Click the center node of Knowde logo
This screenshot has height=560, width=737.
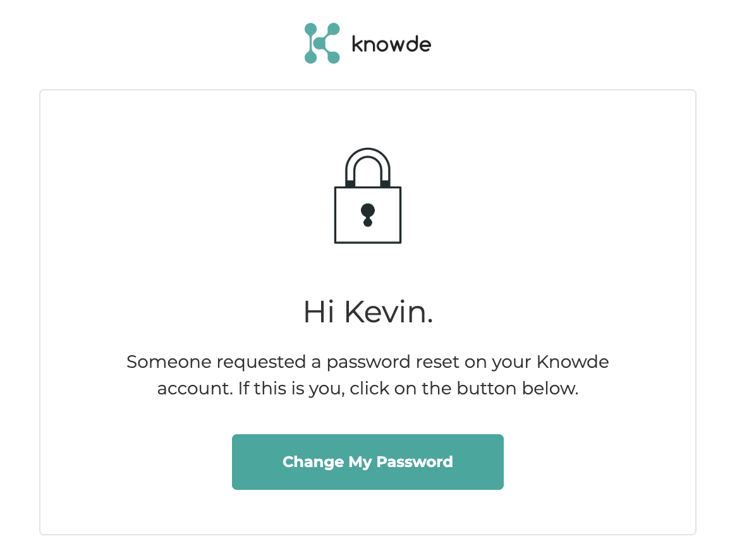tap(319, 43)
